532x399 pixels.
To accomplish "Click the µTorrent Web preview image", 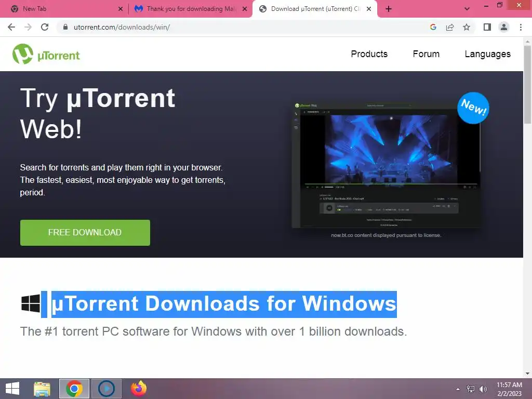I will click(386, 165).
